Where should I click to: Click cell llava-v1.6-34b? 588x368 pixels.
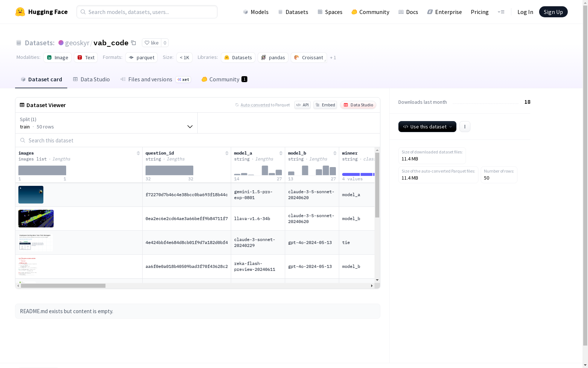[258, 219]
